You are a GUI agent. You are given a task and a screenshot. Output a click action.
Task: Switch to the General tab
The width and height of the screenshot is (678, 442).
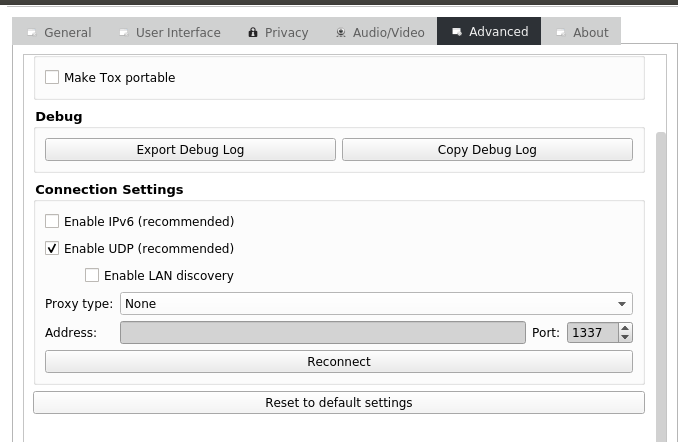point(60,32)
